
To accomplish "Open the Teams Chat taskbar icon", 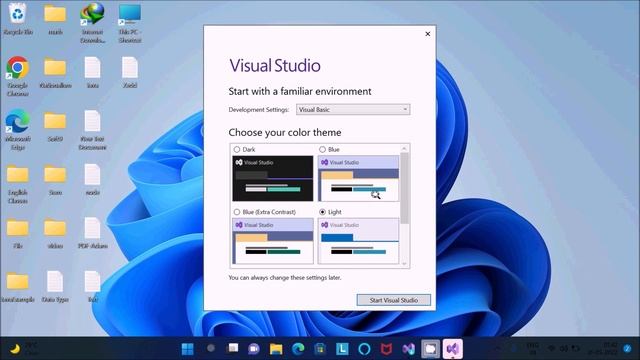I will pyautogui.click(x=254, y=349).
